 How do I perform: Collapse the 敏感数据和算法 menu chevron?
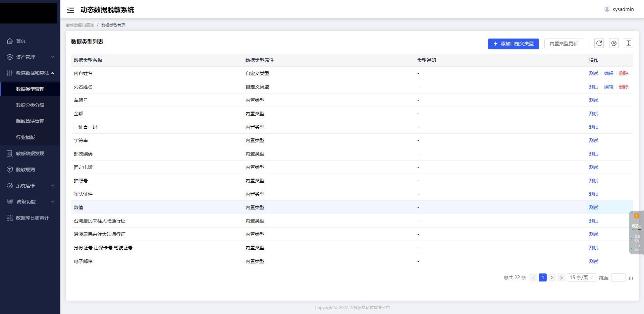53,73
